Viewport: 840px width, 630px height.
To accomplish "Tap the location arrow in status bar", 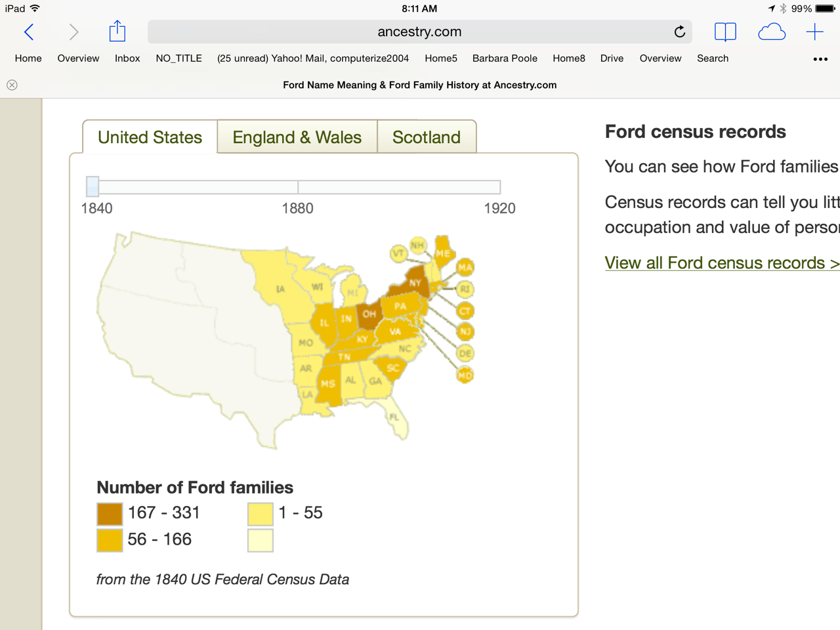I will click(x=771, y=9).
